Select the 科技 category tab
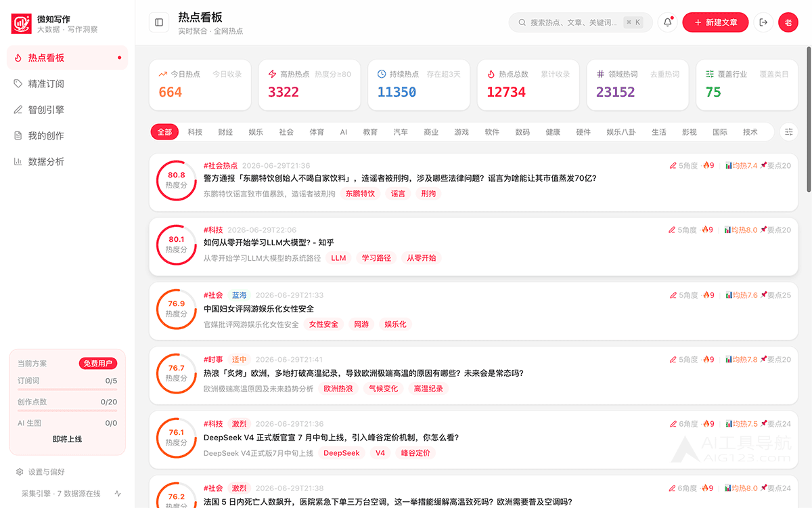Image resolution: width=812 pixels, height=508 pixels. [x=195, y=132]
